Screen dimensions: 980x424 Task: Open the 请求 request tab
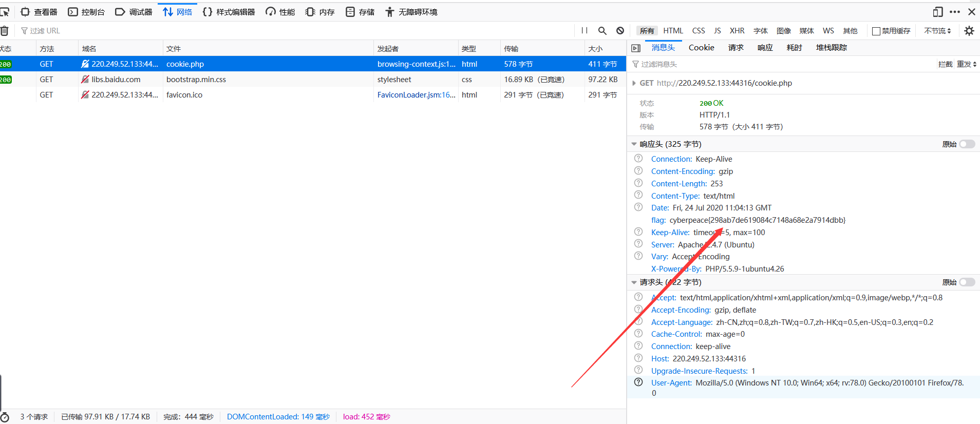point(736,48)
